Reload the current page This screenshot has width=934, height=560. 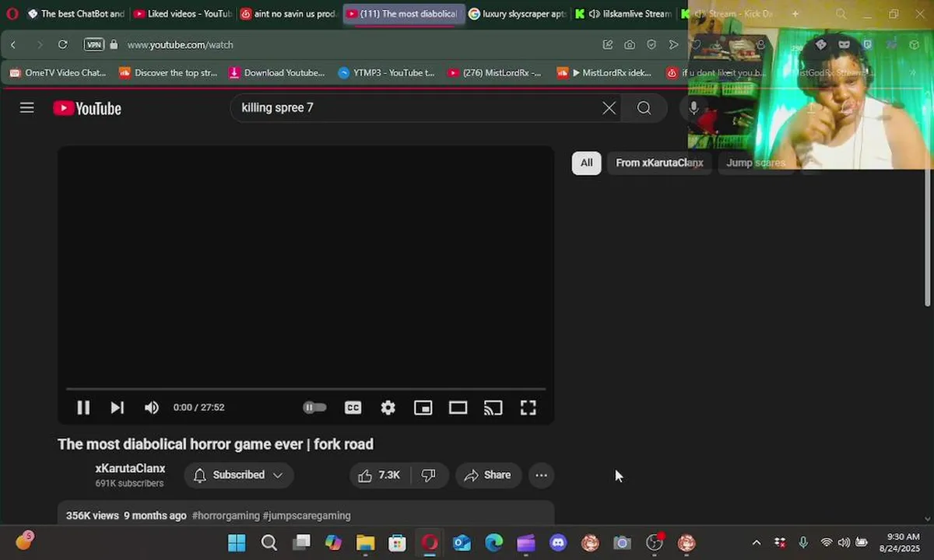tap(62, 45)
